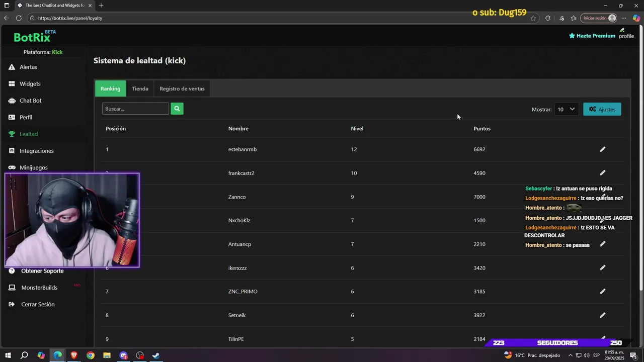
Task: Edit Antuancp's entry with pencil icon
Action: tap(602, 244)
